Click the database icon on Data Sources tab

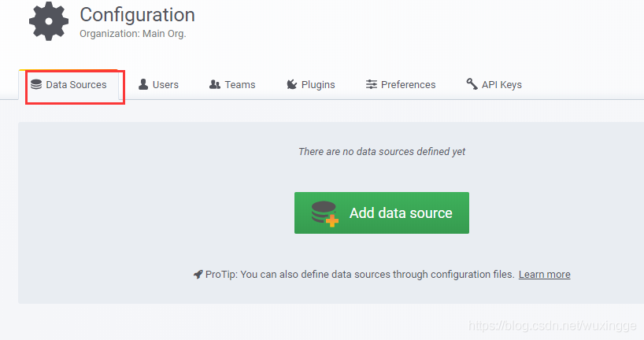[x=36, y=84]
